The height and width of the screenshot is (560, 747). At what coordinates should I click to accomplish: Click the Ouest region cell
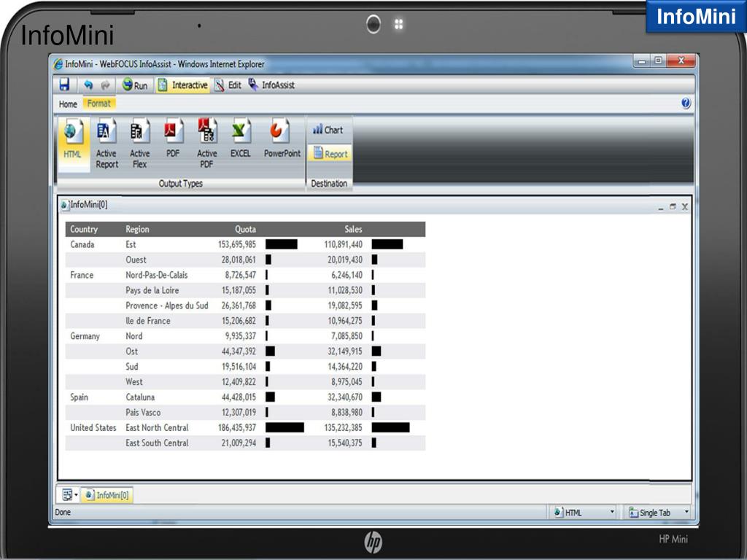pyautogui.click(x=136, y=260)
